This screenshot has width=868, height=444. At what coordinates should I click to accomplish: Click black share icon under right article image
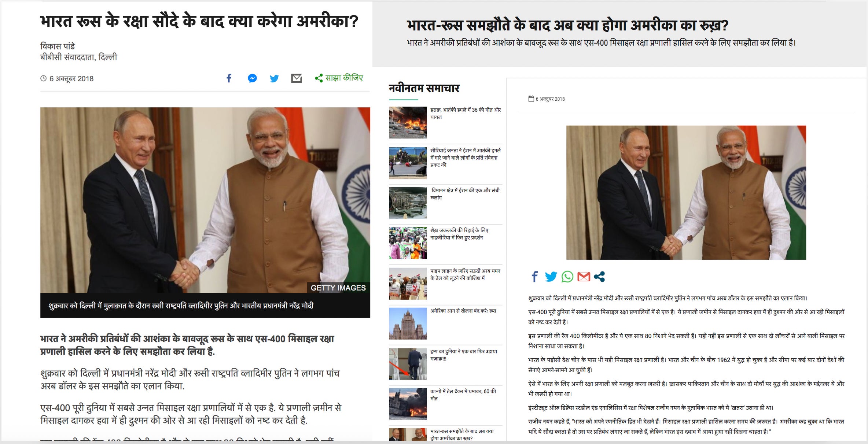coord(599,277)
